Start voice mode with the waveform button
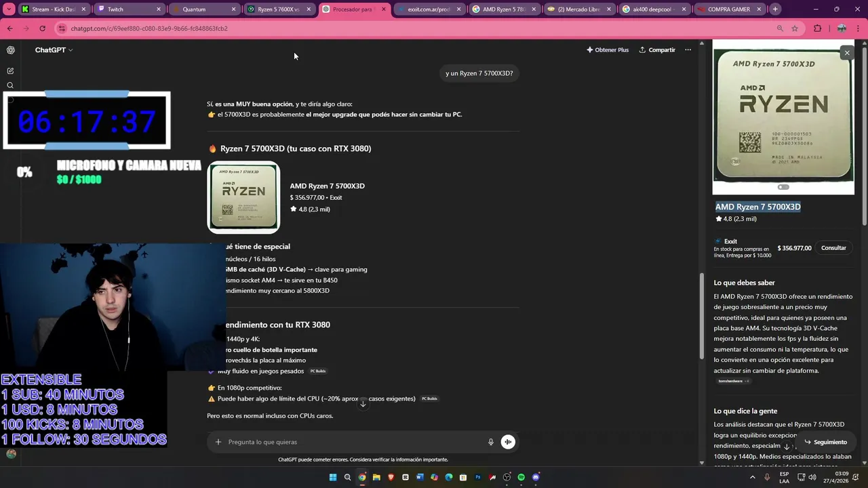This screenshot has height=488, width=868. [x=508, y=442]
